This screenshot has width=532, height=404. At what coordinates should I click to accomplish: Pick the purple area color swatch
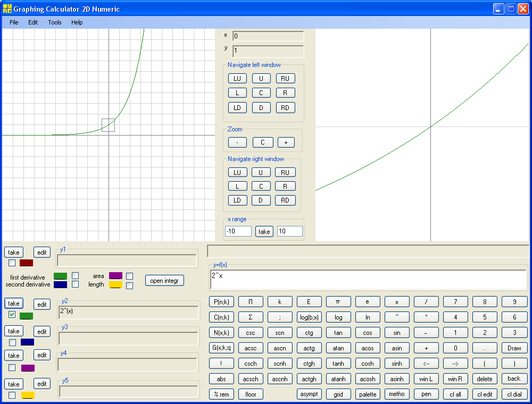115,275
